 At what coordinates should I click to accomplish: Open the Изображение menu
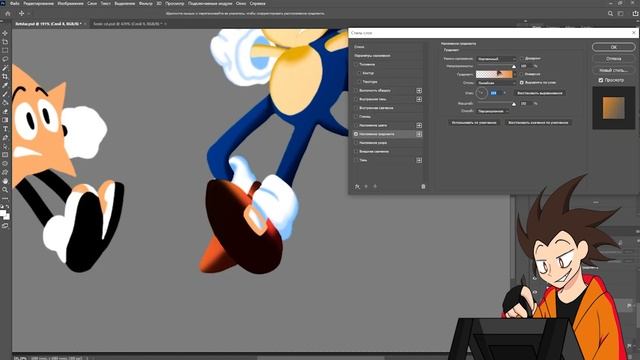coord(70,3)
